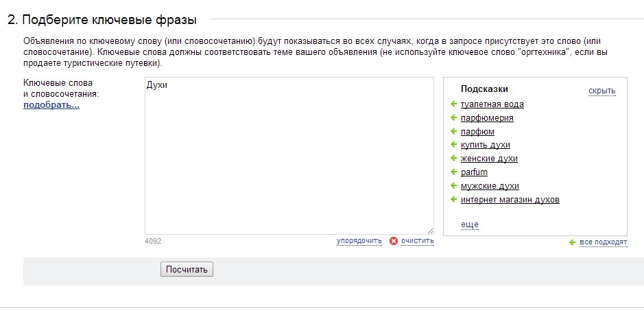
Task: Click label 'Ключевые слова и словосочетания:'
Action: pyautogui.click(x=62, y=89)
